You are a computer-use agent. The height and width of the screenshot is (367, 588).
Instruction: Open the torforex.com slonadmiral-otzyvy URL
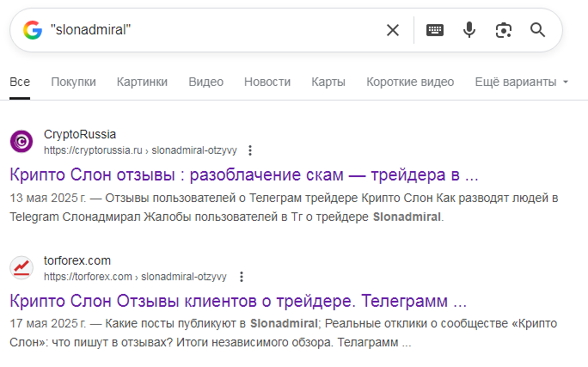tap(135, 277)
